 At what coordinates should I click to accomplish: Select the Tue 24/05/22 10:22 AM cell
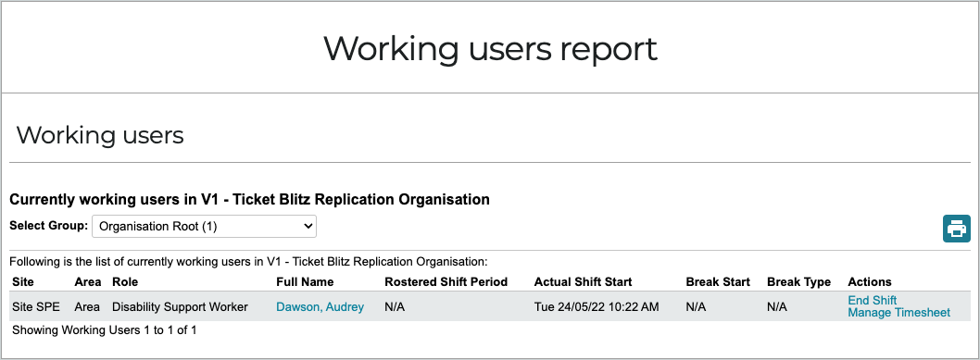coord(597,307)
